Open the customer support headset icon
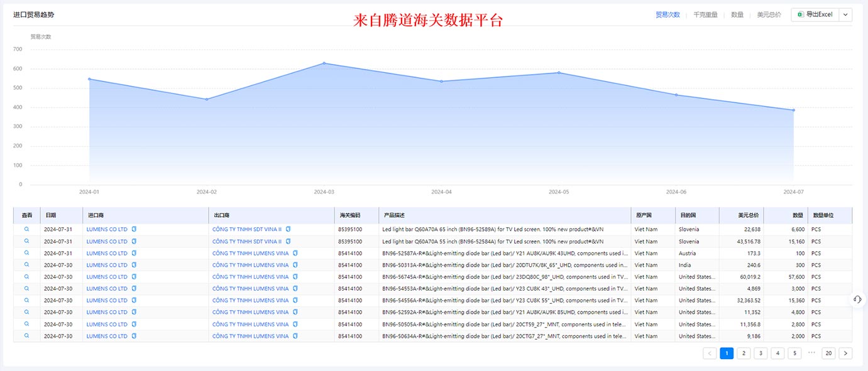The width and height of the screenshot is (868, 371). tap(858, 299)
